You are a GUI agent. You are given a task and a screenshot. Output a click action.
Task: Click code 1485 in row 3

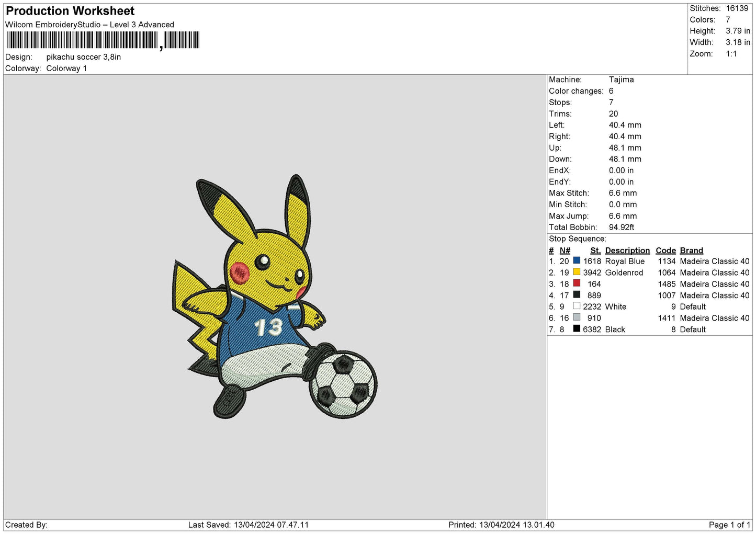click(x=667, y=284)
